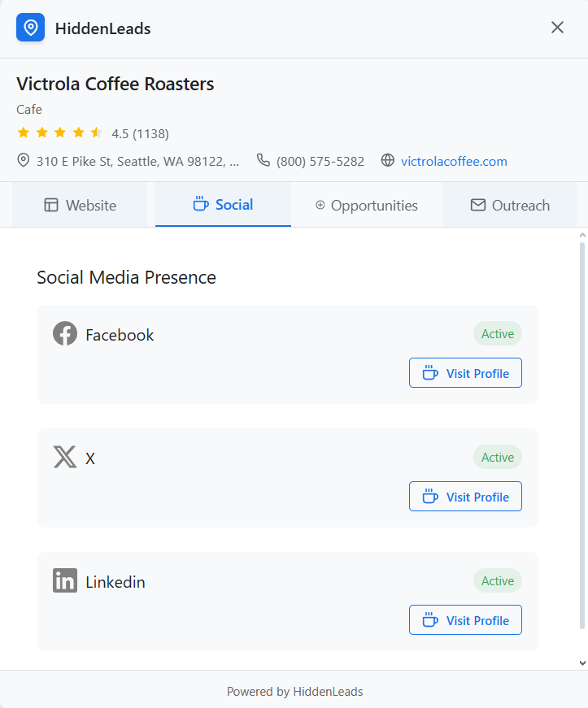Viewport: 588px width, 708px height.
Task: Select the Facebook icon
Action: (x=64, y=333)
